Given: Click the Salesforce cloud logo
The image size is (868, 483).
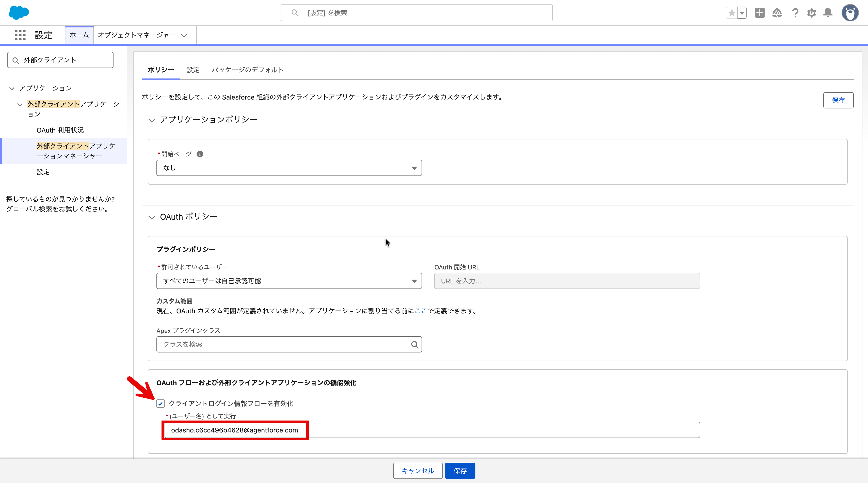Looking at the screenshot, I should click(x=19, y=12).
